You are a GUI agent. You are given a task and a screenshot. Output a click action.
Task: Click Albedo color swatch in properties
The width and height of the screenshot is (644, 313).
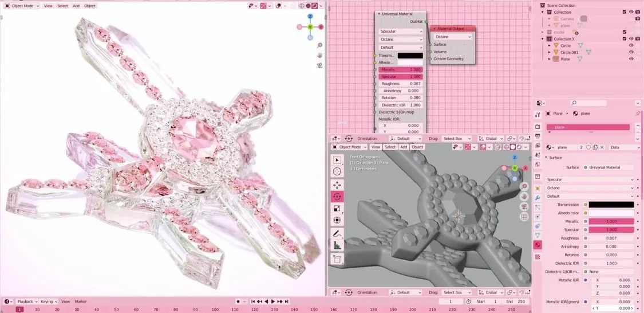click(x=611, y=213)
